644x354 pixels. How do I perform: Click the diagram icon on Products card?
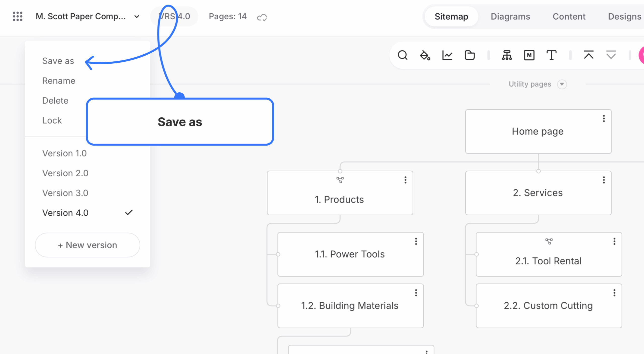340,180
